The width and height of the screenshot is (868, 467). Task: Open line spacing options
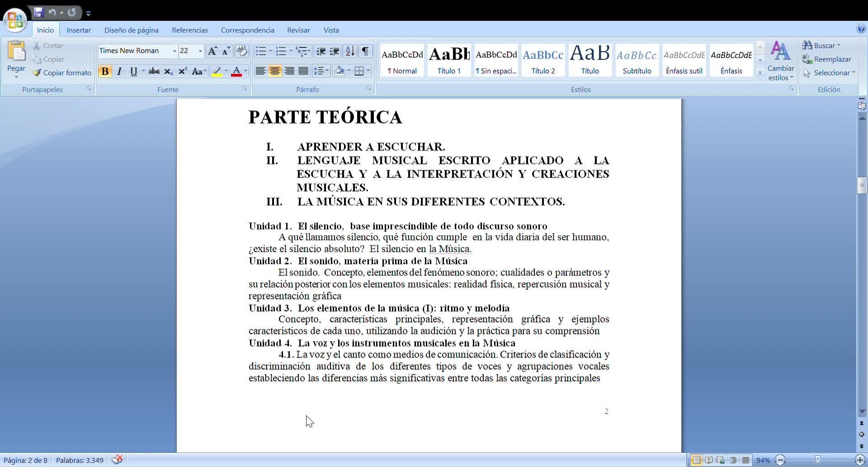point(321,71)
